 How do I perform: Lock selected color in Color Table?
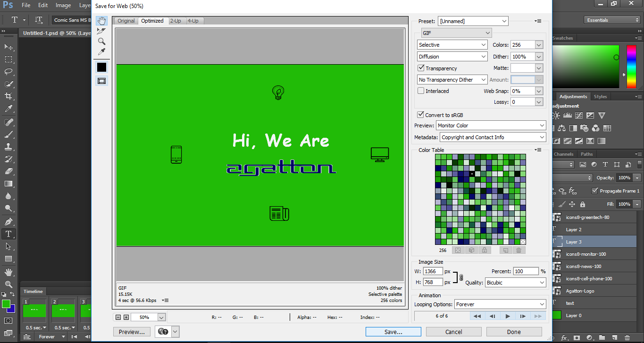coord(484,251)
